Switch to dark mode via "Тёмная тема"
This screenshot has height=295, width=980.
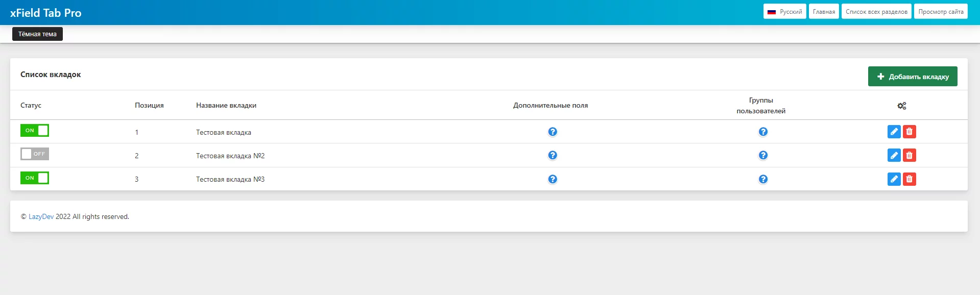pyautogui.click(x=37, y=34)
